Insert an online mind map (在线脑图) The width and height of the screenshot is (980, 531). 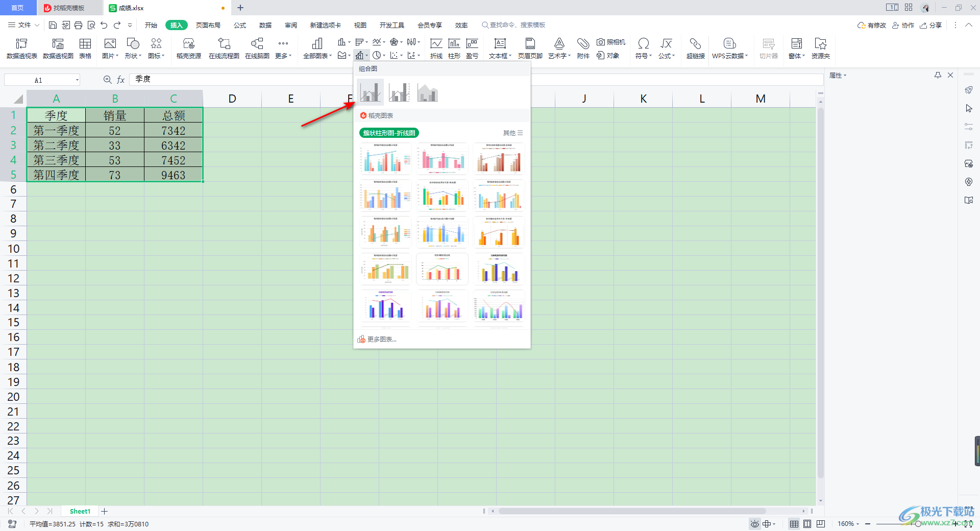[x=257, y=49]
